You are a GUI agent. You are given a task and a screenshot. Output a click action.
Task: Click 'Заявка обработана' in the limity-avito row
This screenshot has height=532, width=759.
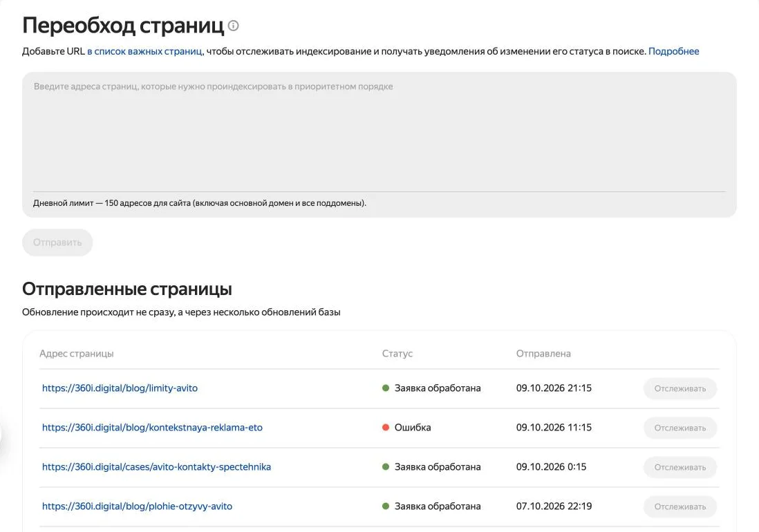[438, 388]
